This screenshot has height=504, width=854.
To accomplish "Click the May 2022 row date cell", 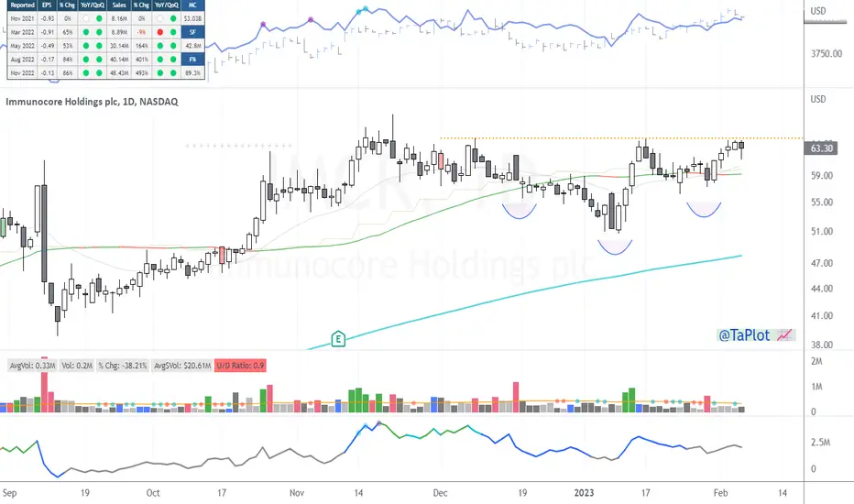I will 22,46.
